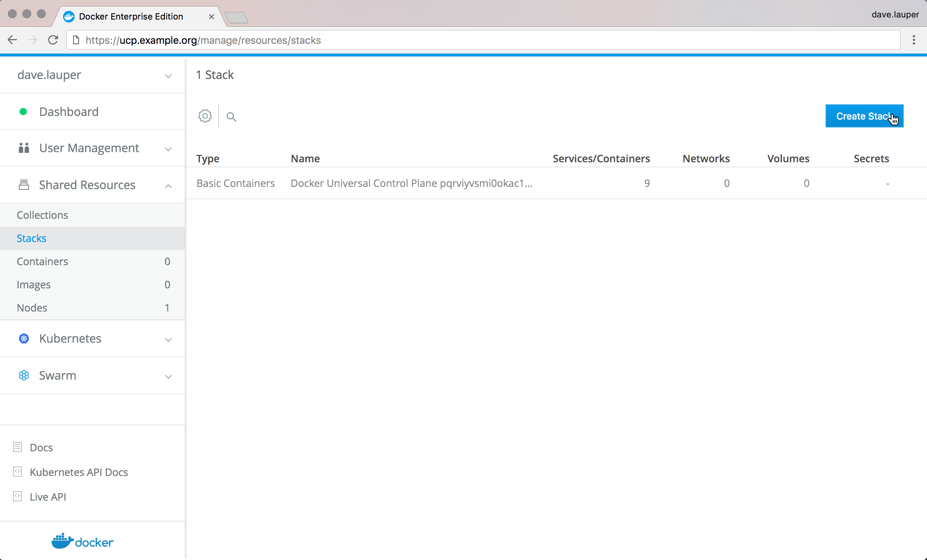Click the green Dashboard status dot
This screenshot has height=560, width=927.
tap(23, 112)
